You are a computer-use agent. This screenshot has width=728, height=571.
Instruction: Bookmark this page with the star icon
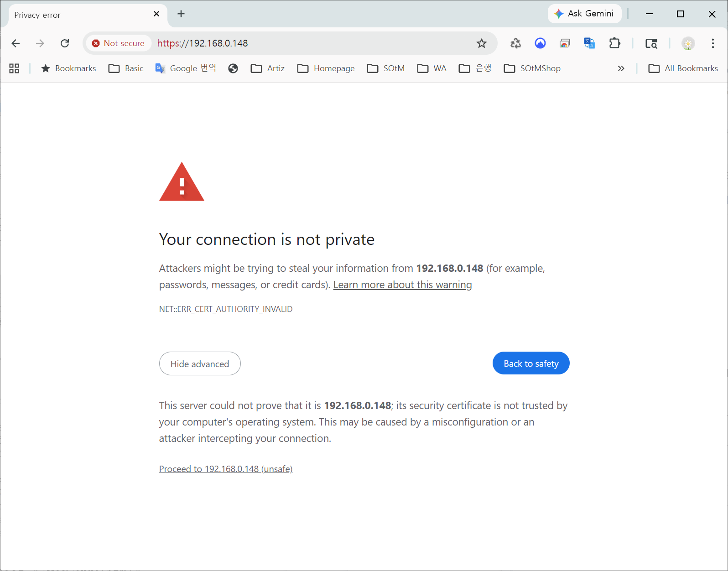[481, 43]
